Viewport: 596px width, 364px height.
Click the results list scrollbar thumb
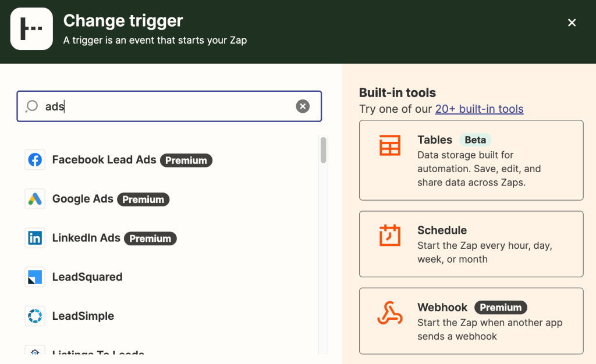[x=323, y=150]
